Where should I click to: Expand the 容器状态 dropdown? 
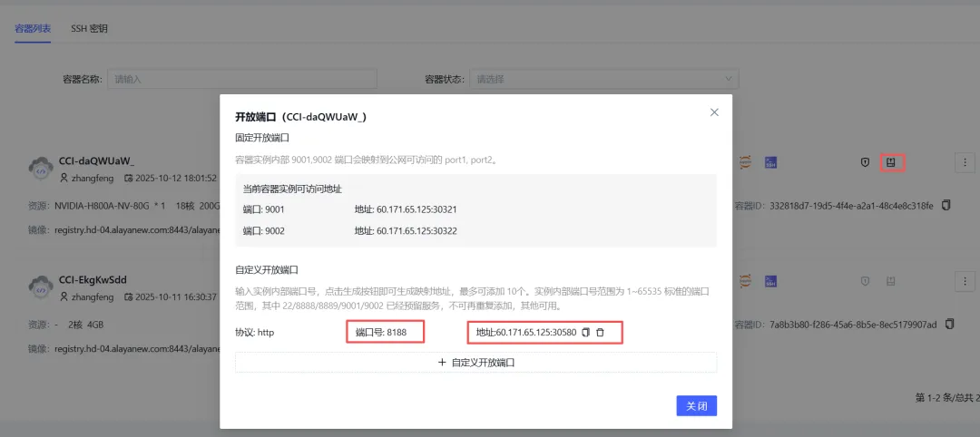pos(603,79)
